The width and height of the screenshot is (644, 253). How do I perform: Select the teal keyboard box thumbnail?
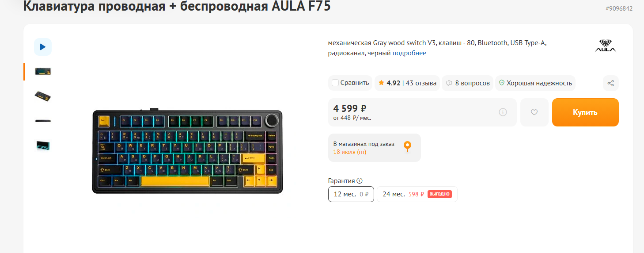(43, 145)
